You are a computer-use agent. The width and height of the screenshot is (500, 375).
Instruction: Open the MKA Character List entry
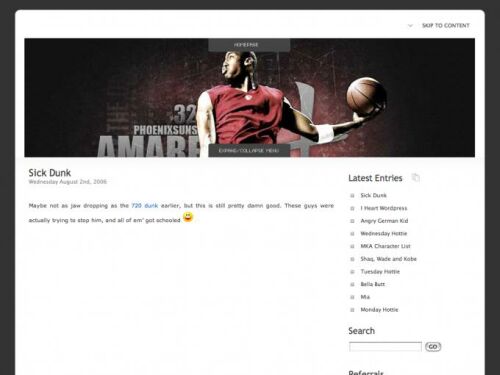pos(385,246)
